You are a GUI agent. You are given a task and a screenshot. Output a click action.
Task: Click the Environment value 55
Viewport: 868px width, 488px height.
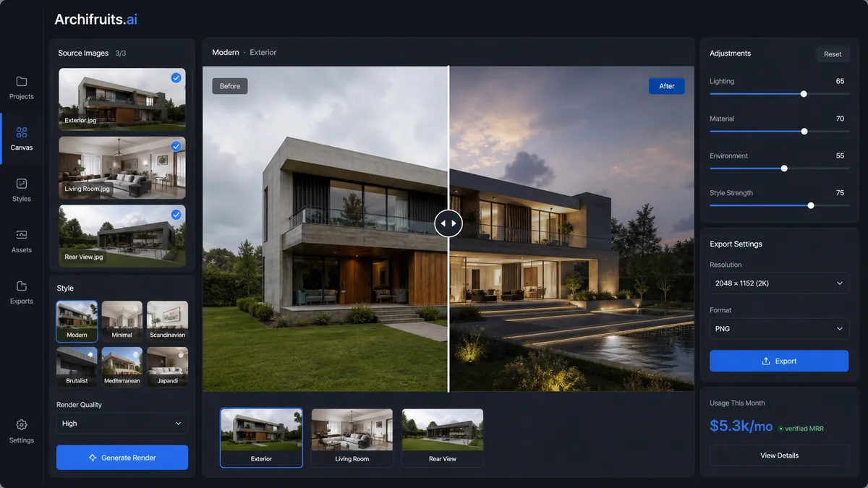[x=840, y=156]
